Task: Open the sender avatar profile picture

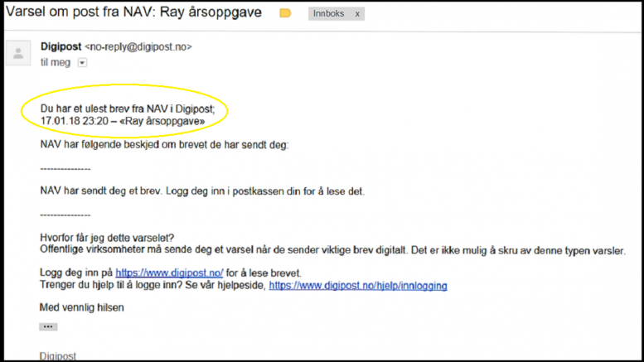Action: pyautogui.click(x=18, y=53)
